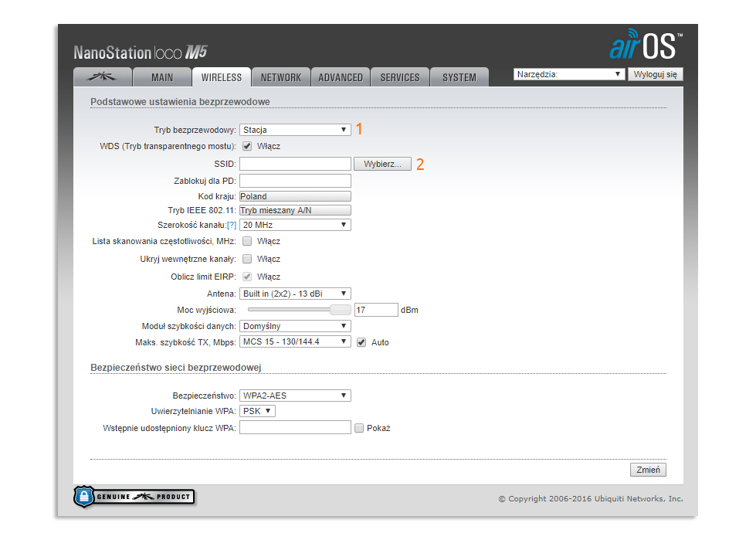
Task: Click the dBm unit label
Action: [409, 310]
